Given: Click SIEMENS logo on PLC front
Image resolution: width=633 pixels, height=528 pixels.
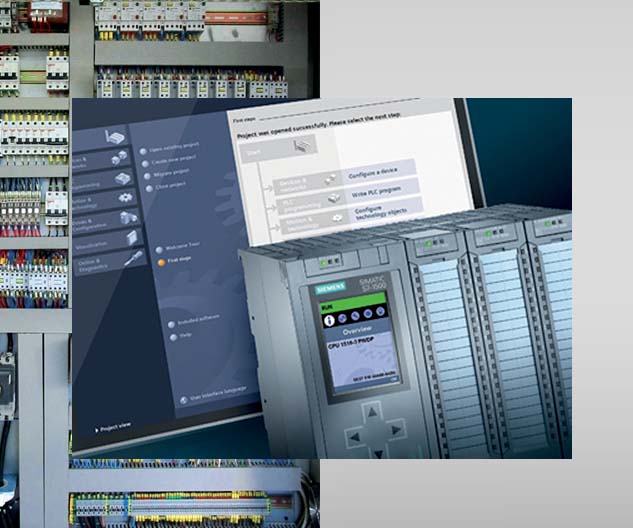Looking at the screenshot, I should [x=330, y=287].
